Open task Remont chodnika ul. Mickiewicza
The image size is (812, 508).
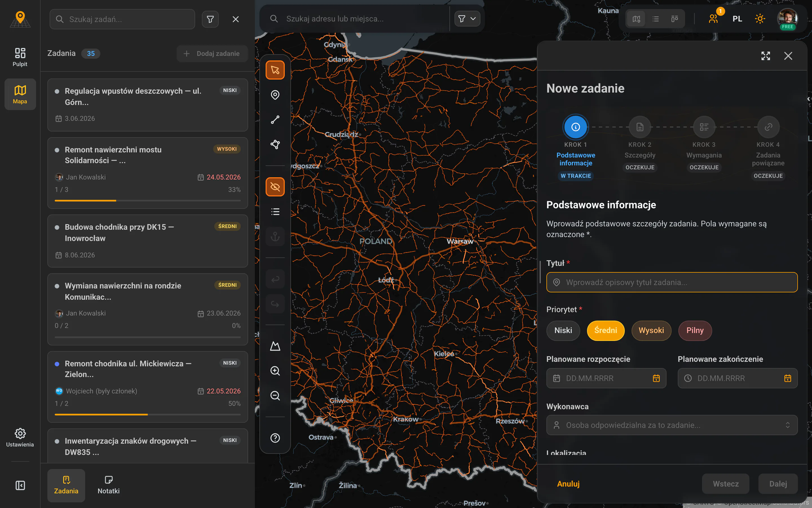click(148, 387)
